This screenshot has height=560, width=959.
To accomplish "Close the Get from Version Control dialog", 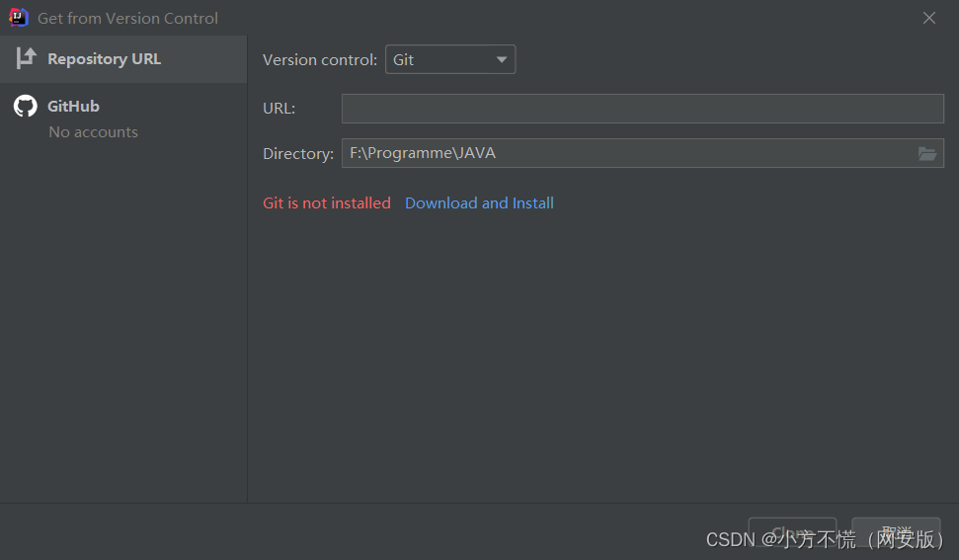I will click(929, 19).
